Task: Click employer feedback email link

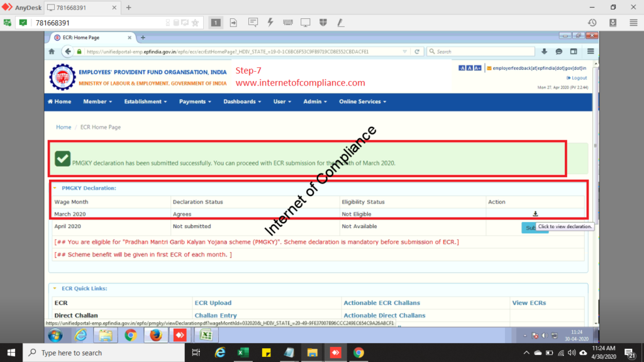Action: pyautogui.click(x=536, y=68)
